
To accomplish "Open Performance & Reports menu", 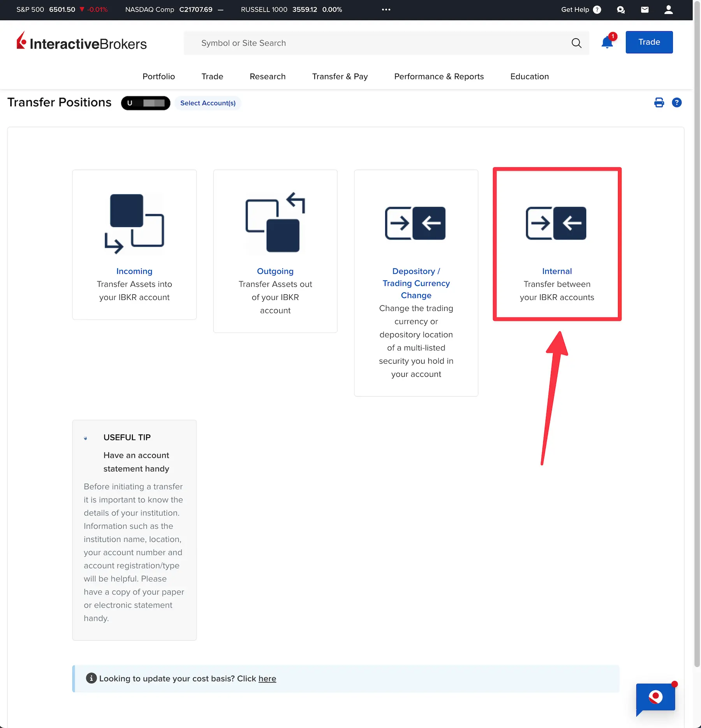I will point(439,76).
